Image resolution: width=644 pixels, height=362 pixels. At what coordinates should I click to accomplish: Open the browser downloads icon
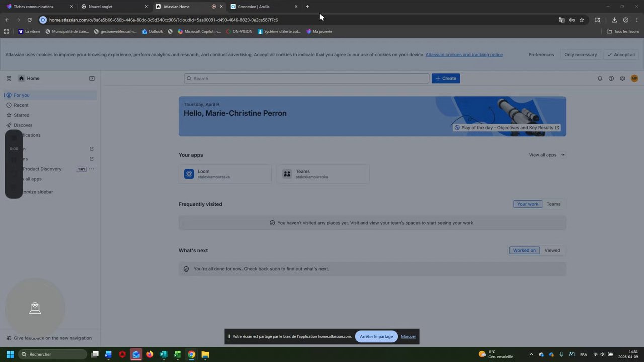point(614,20)
